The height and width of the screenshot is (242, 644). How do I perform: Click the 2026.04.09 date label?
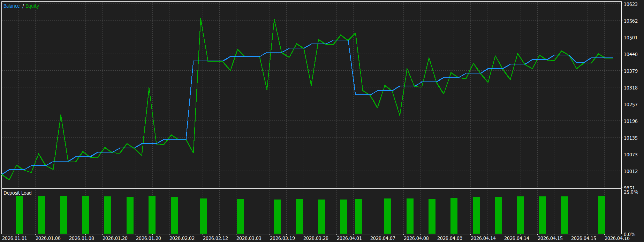coord(450,238)
